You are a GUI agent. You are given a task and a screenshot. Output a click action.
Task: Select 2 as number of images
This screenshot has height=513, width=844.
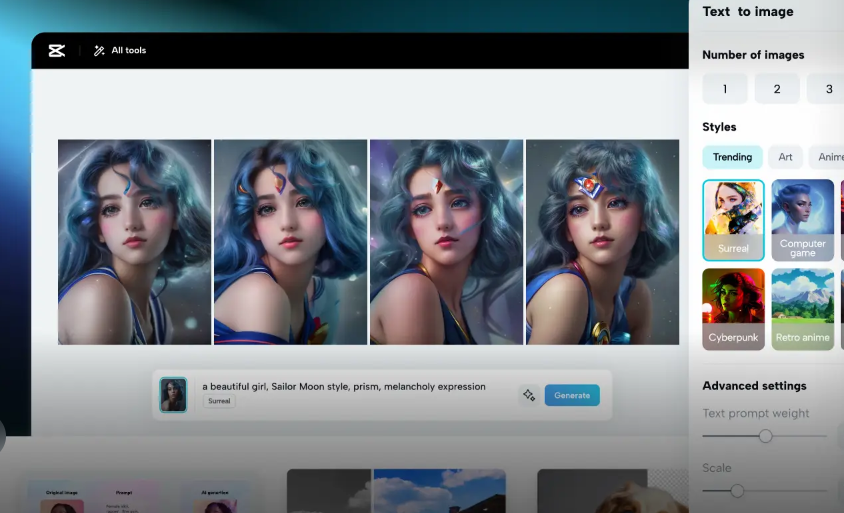[x=777, y=89]
